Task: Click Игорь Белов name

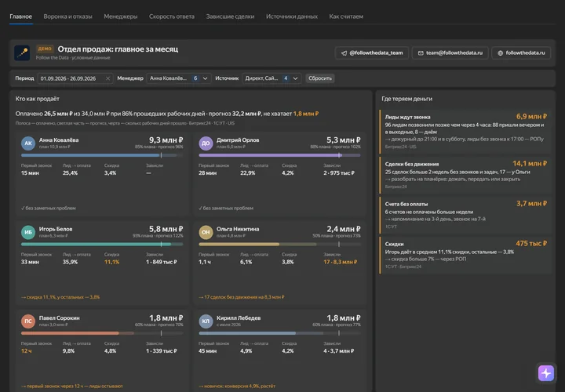Action: point(56,229)
